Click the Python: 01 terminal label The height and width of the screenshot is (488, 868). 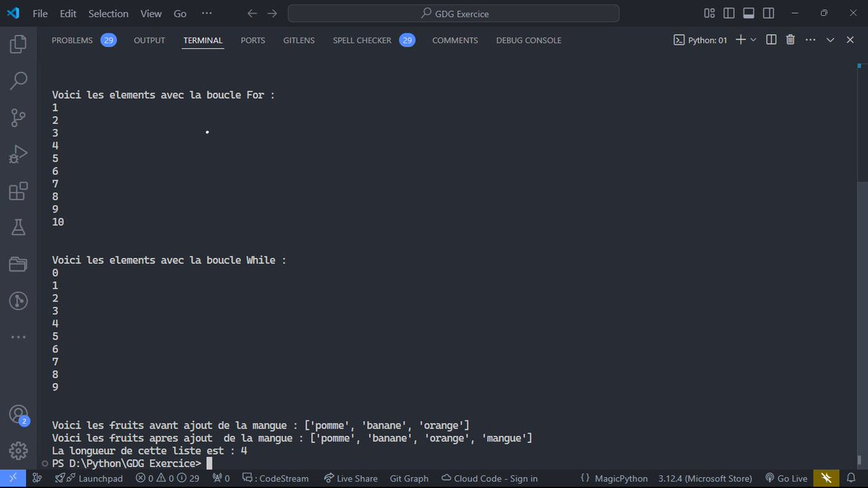tap(701, 40)
